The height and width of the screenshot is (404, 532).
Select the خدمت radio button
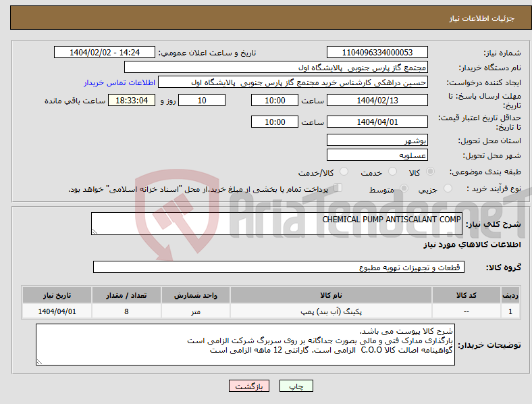(x=392, y=172)
